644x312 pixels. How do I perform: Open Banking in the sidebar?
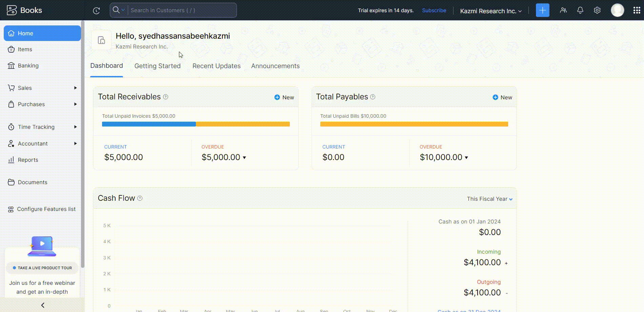(x=42, y=65)
